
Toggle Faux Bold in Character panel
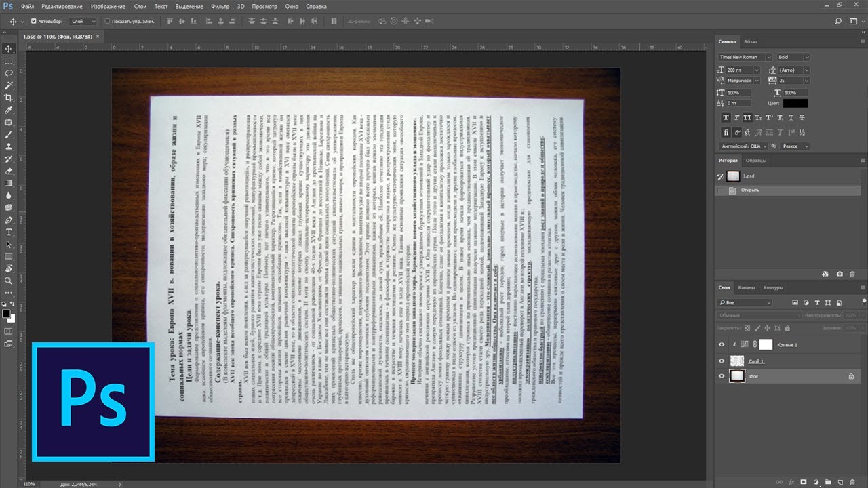point(726,118)
